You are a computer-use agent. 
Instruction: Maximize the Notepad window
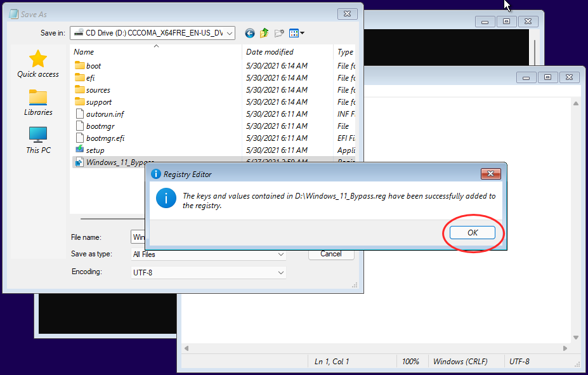547,77
